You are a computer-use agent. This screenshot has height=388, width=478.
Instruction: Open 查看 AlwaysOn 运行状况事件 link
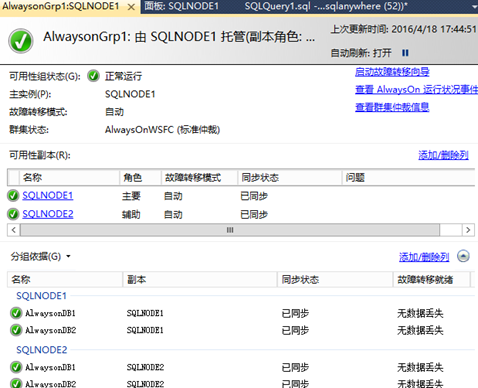(416, 89)
